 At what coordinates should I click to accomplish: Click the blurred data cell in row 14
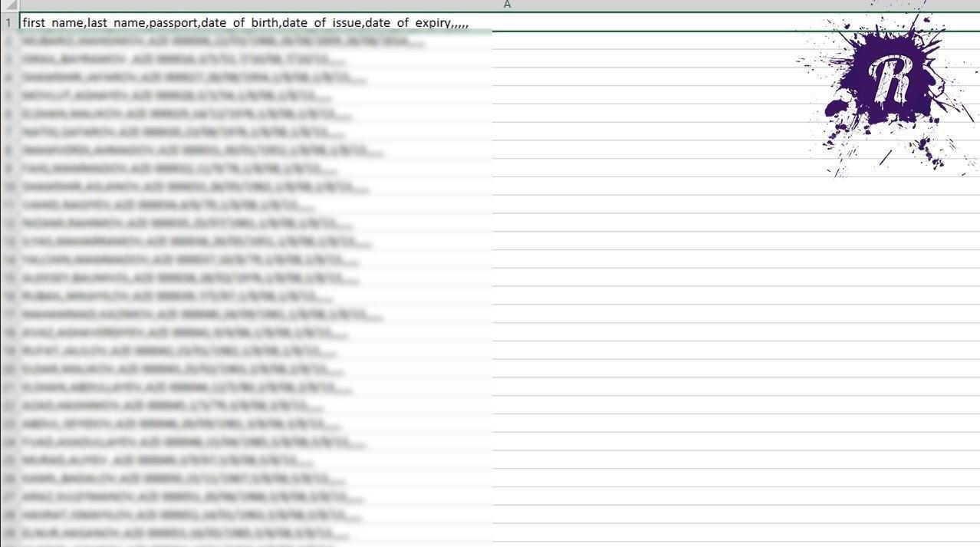(x=184, y=260)
